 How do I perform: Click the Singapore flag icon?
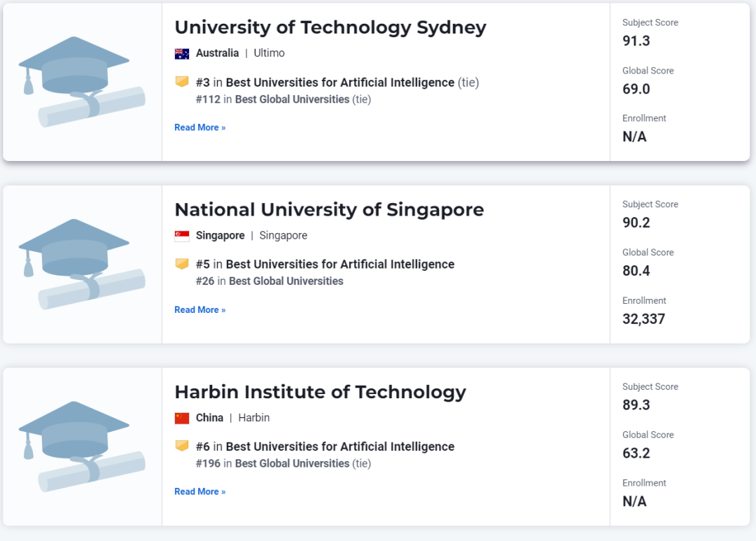pyautogui.click(x=181, y=235)
